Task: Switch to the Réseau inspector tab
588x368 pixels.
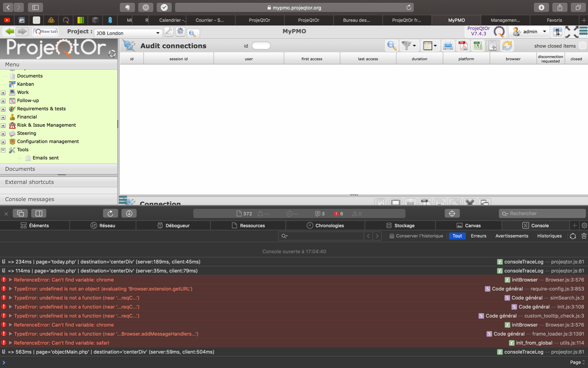Action: coord(103,226)
